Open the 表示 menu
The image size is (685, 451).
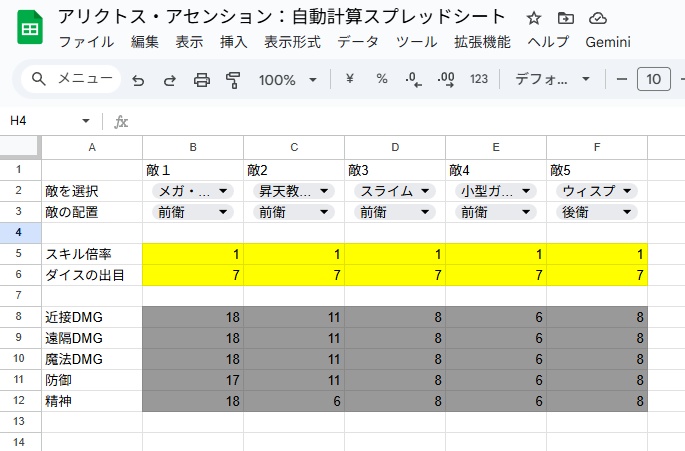coord(189,42)
